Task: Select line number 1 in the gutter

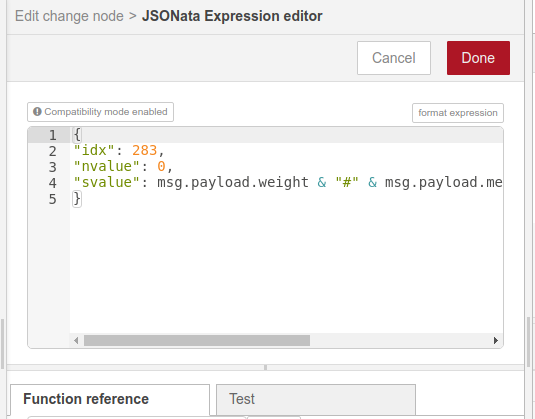Action: click(53, 135)
